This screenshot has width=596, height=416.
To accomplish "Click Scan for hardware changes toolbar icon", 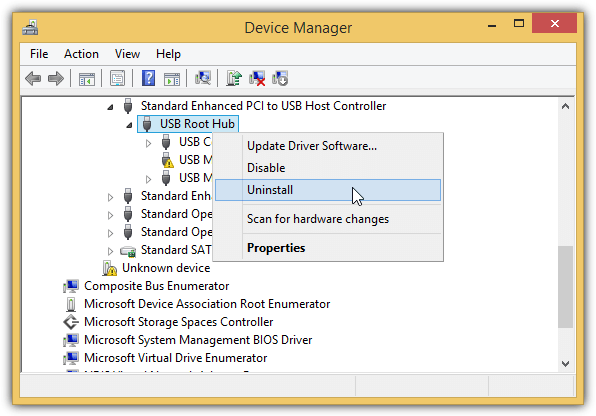I will click(203, 78).
